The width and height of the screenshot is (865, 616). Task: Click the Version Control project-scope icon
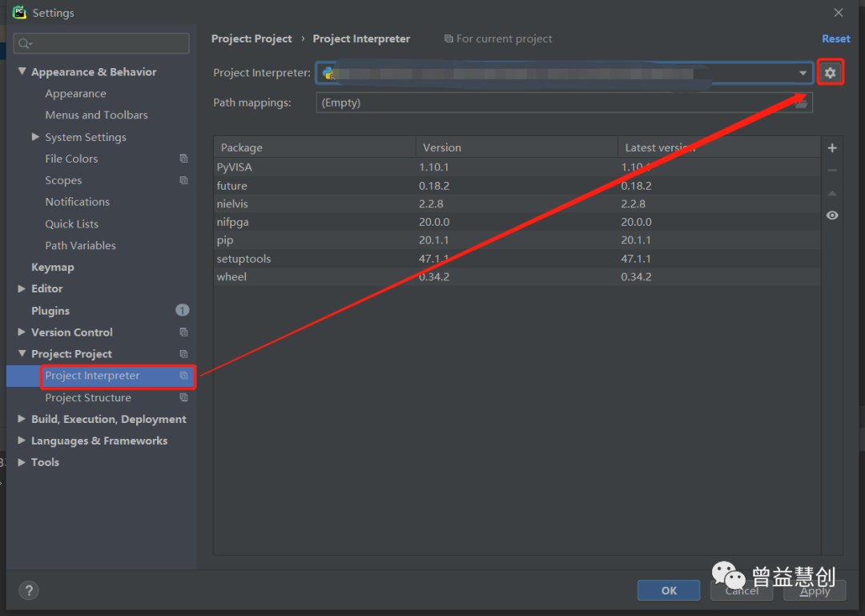pyautogui.click(x=183, y=332)
